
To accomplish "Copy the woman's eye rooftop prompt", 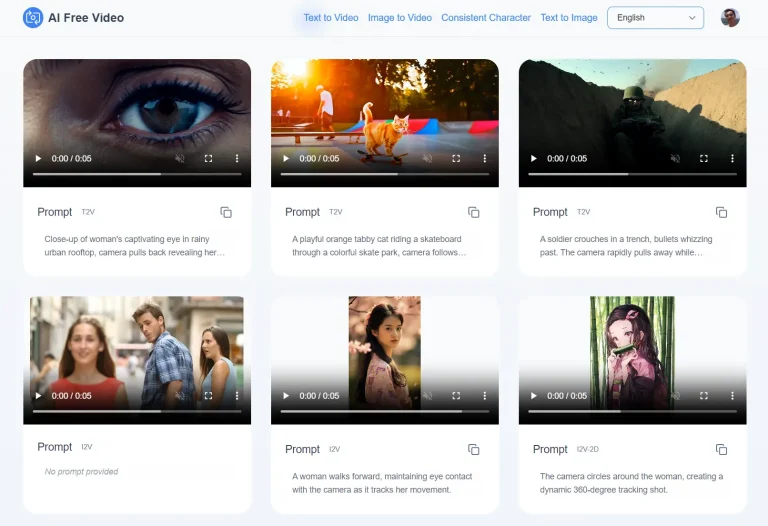I will pos(226,212).
